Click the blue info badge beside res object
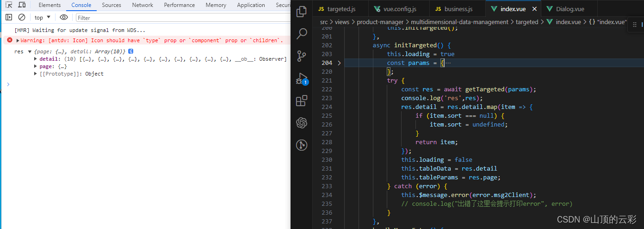 point(131,51)
